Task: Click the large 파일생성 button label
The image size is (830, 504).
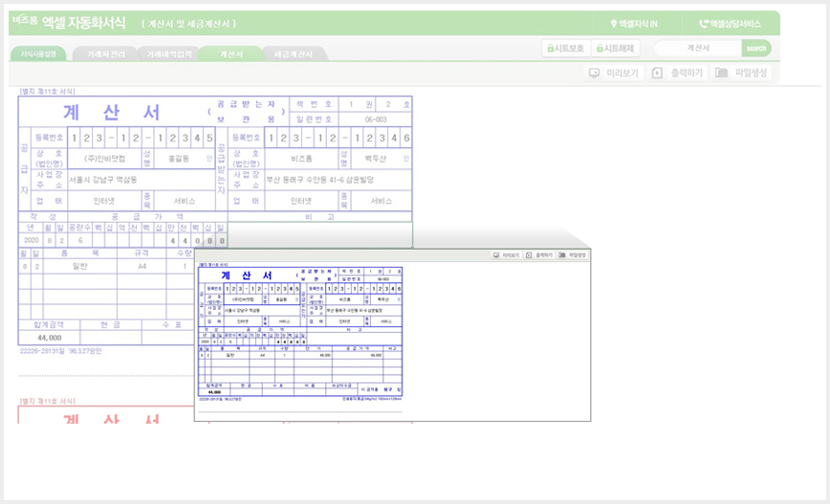Action: click(751, 73)
